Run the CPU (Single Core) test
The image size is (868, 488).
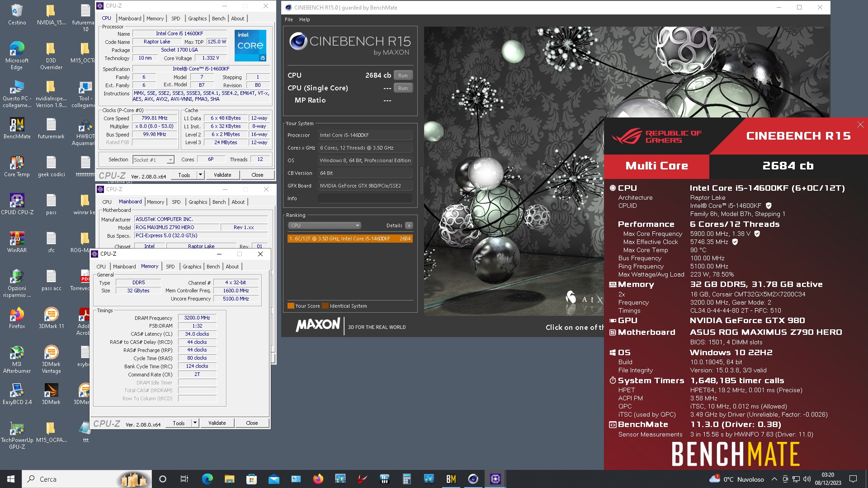pos(403,88)
